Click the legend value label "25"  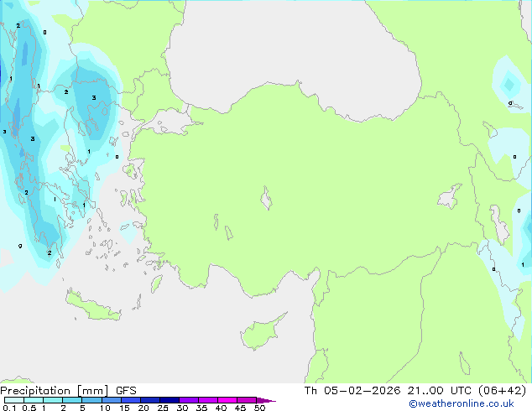[163, 408]
